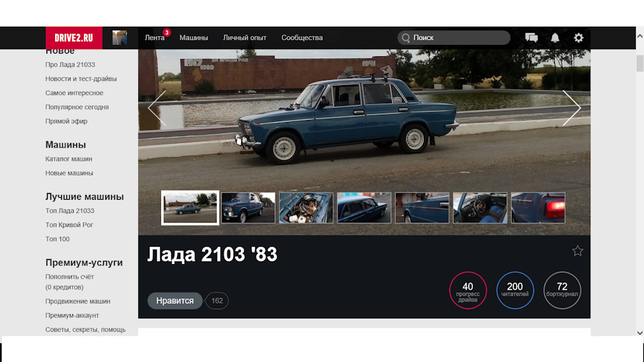Viewport: 644px width, 362px height.
Task: Click the vertical scrollbar thumb
Action: point(640,63)
